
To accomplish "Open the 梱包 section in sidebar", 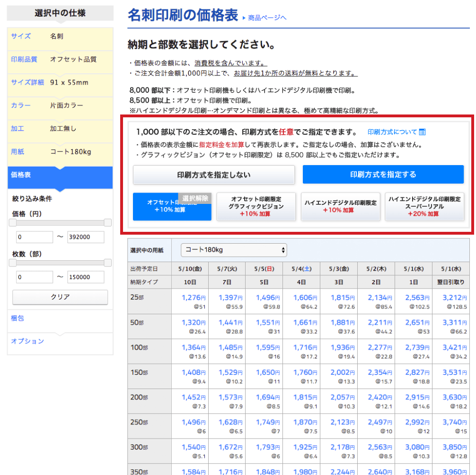I will [18, 318].
